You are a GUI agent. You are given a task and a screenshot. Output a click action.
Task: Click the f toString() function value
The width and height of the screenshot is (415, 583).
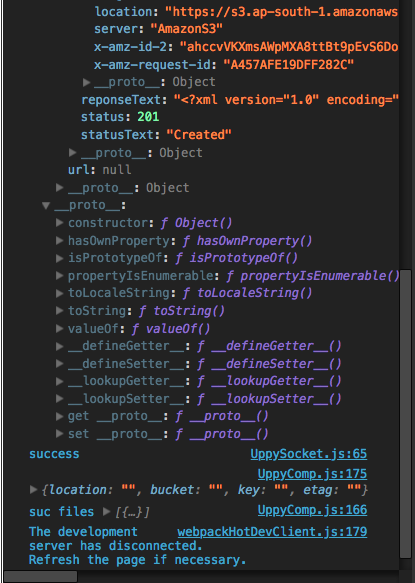(x=182, y=310)
